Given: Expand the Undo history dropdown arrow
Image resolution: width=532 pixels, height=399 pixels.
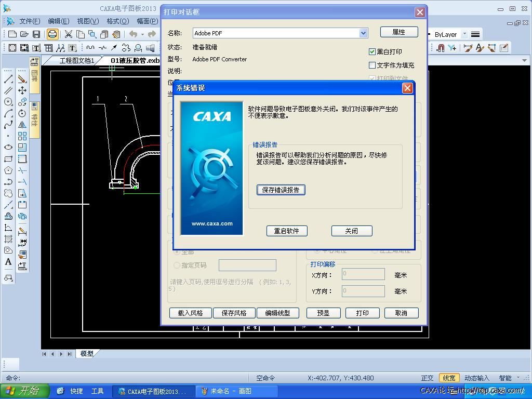Looking at the screenshot, I should (142, 34).
